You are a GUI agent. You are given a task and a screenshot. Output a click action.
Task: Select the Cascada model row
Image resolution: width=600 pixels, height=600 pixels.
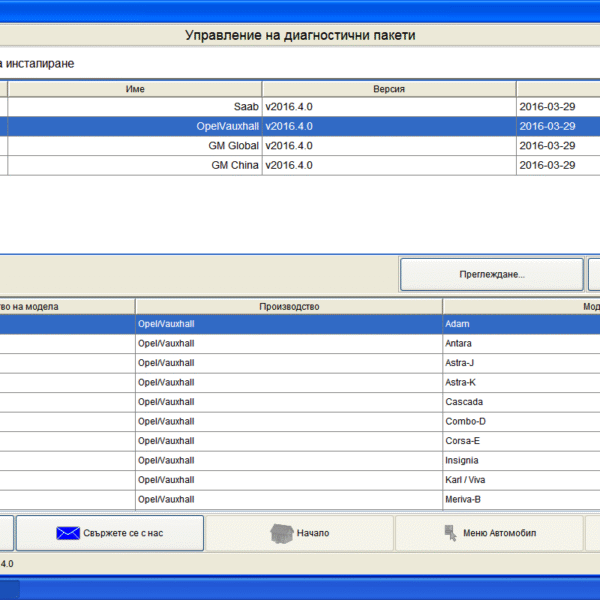coord(300,402)
